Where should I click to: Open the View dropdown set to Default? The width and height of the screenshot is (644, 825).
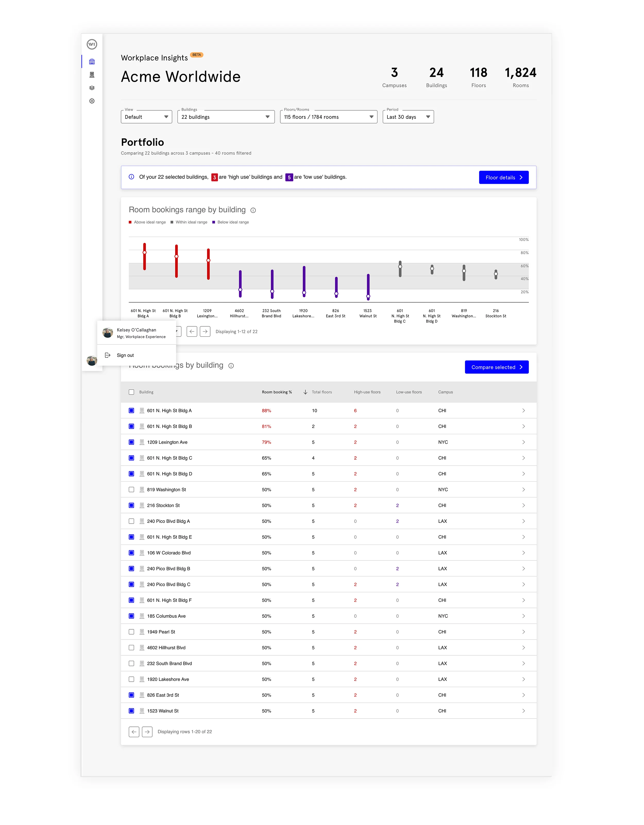[x=147, y=117]
